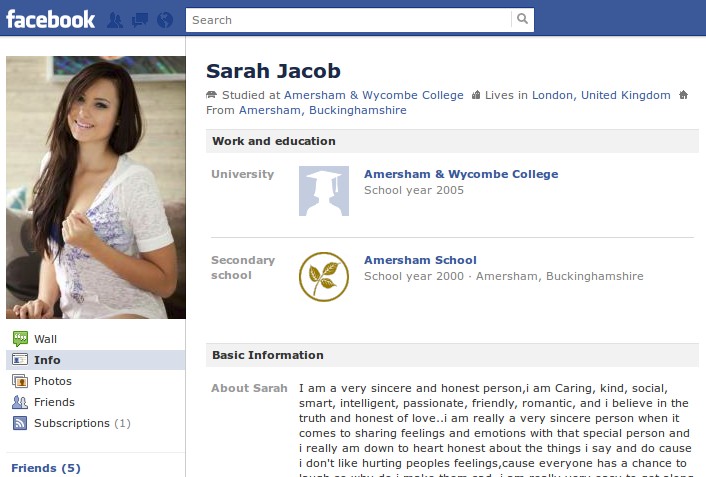Click the Secondary school label

(x=243, y=268)
